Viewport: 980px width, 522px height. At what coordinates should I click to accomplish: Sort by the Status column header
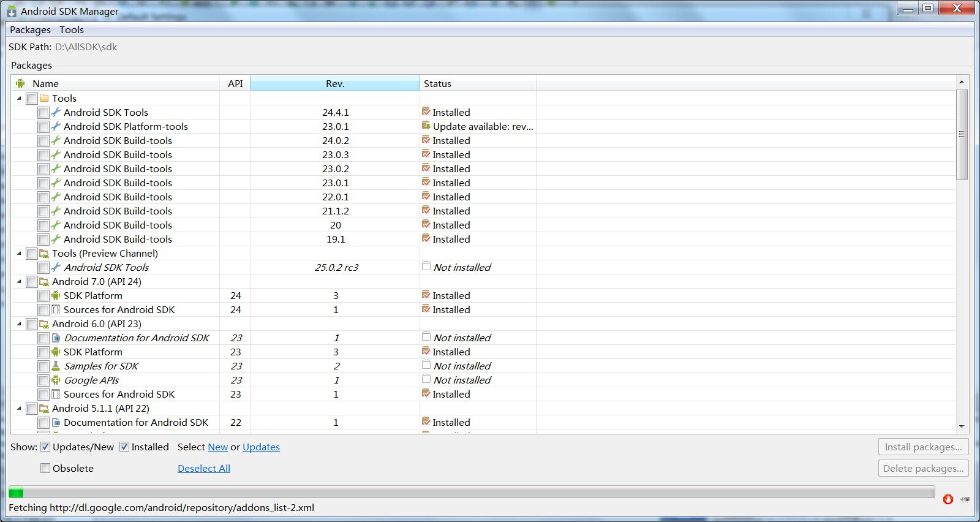[478, 83]
